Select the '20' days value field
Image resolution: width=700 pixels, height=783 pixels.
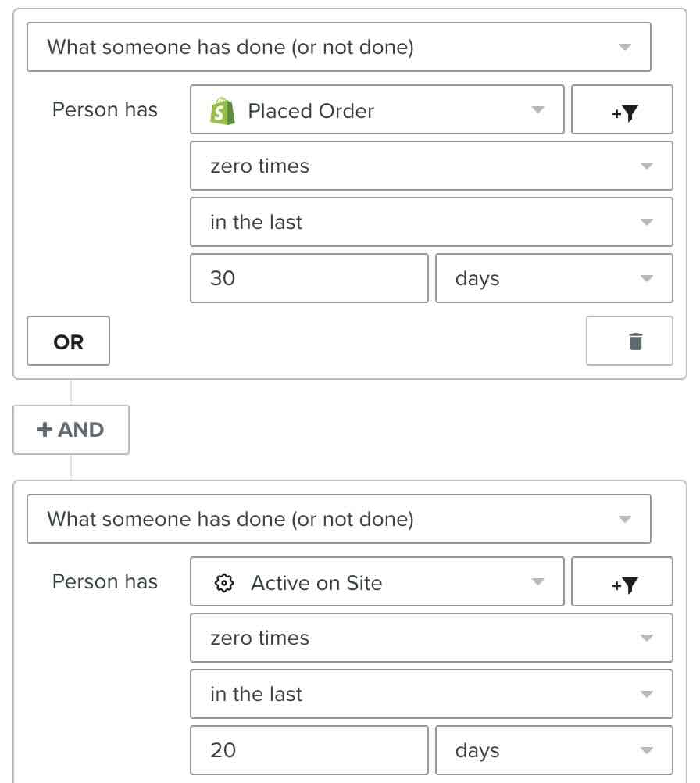[x=309, y=749]
